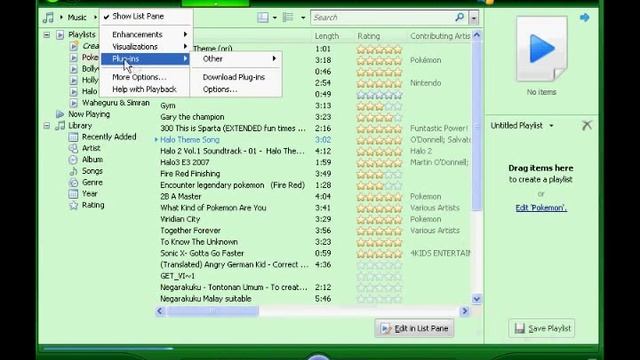The image size is (640, 360).
Task: Click the blue forward arrow icon
Action: pyautogui.click(x=584, y=18)
